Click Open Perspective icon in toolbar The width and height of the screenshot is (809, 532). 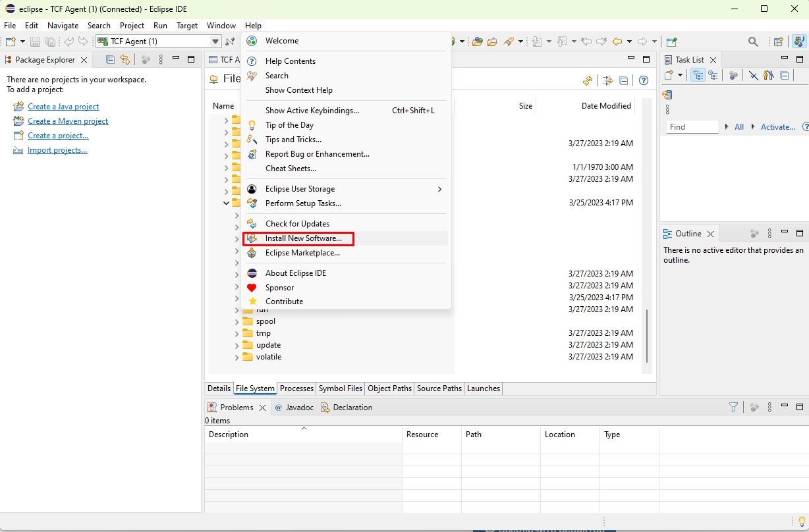(778, 41)
